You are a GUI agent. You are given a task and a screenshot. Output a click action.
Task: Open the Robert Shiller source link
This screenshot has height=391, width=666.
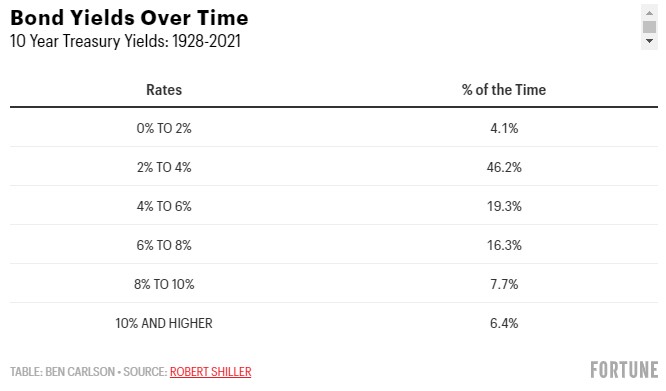coord(210,372)
